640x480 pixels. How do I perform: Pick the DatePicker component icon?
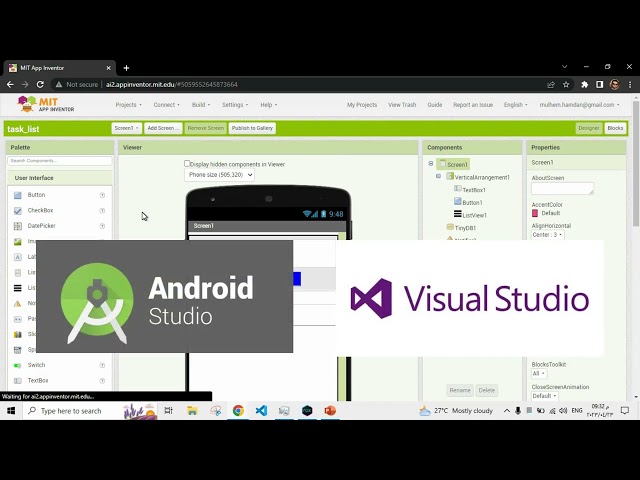18,226
